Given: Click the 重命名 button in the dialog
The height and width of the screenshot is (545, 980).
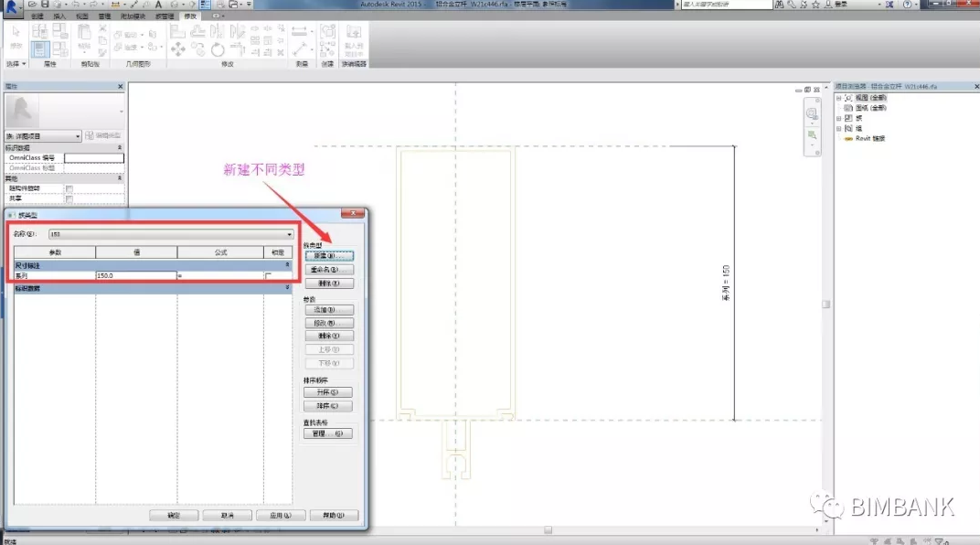Looking at the screenshot, I should pyautogui.click(x=329, y=270).
